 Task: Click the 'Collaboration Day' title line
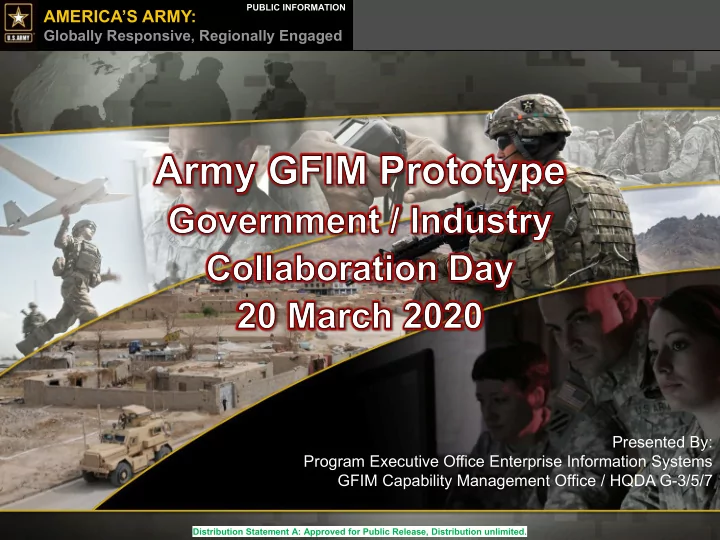[x=360, y=269]
